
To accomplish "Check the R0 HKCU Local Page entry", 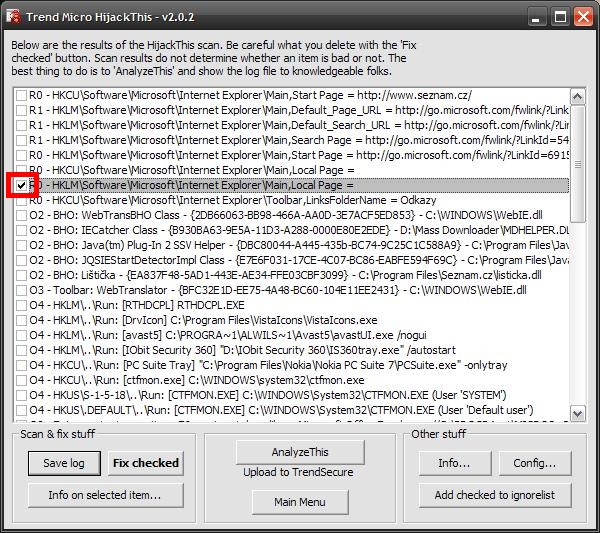I will pyautogui.click(x=21, y=170).
